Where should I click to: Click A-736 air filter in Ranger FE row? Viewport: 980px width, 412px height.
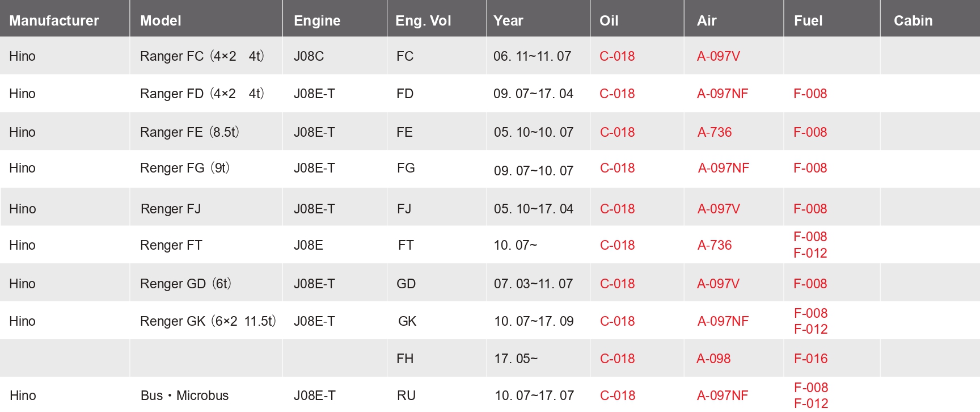(715, 132)
